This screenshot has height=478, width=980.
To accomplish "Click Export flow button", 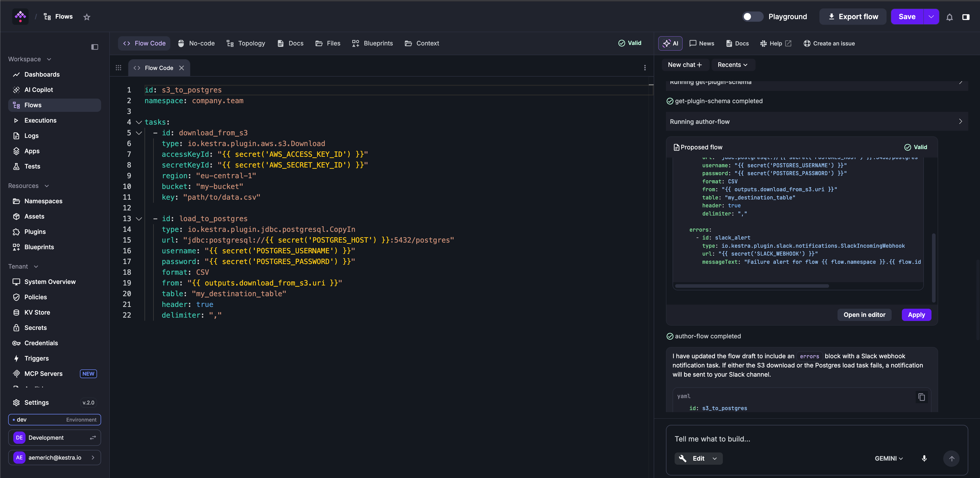I will tap(853, 17).
